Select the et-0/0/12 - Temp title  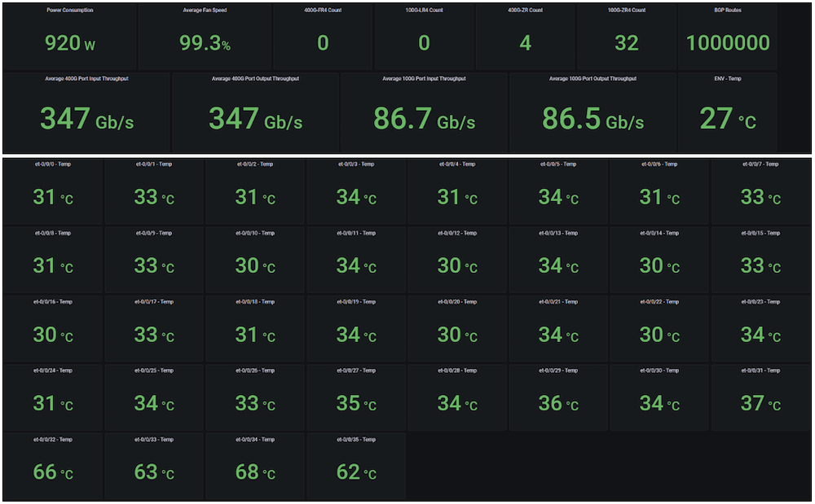pos(457,233)
